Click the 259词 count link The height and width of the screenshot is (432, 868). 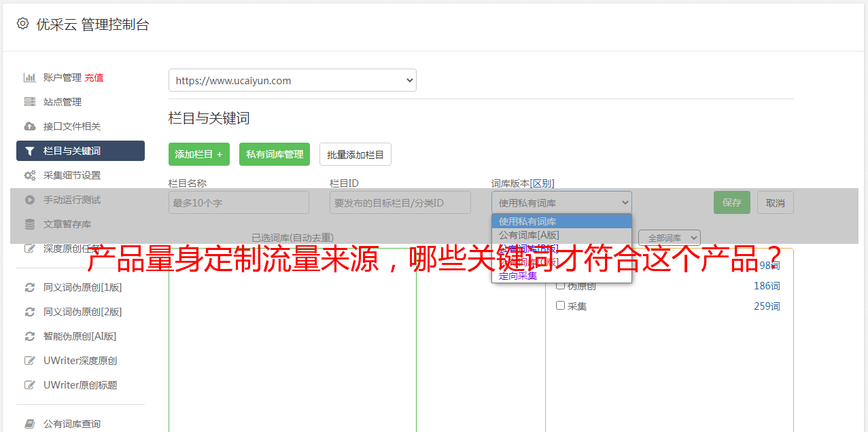tap(767, 306)
